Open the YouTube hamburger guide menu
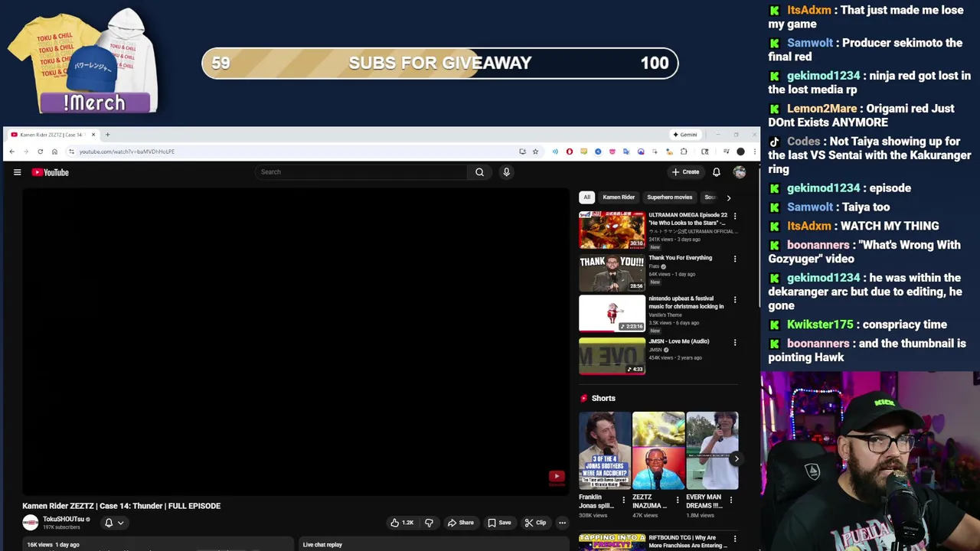 pyautogui.click(x=17, y=172)
